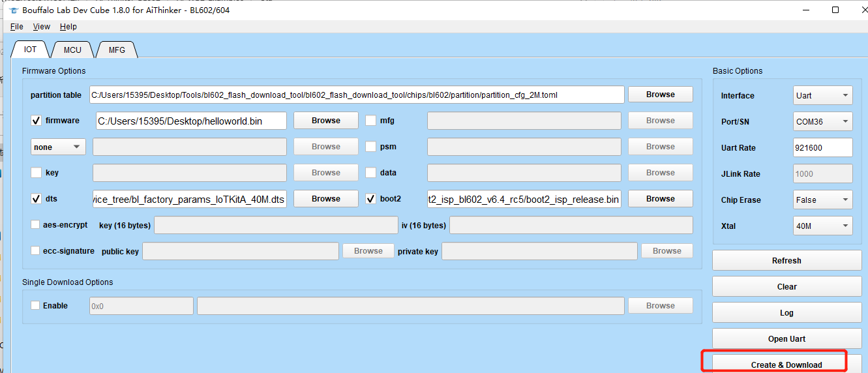
Task: Click the boot2 path input field
Action: (x=524, y=199)
